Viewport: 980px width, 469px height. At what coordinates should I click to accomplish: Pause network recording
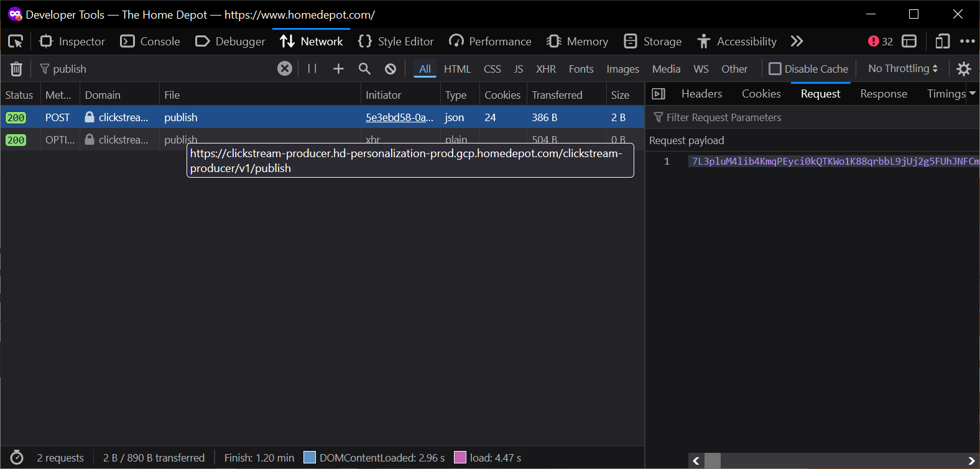(x=312, y=68)
